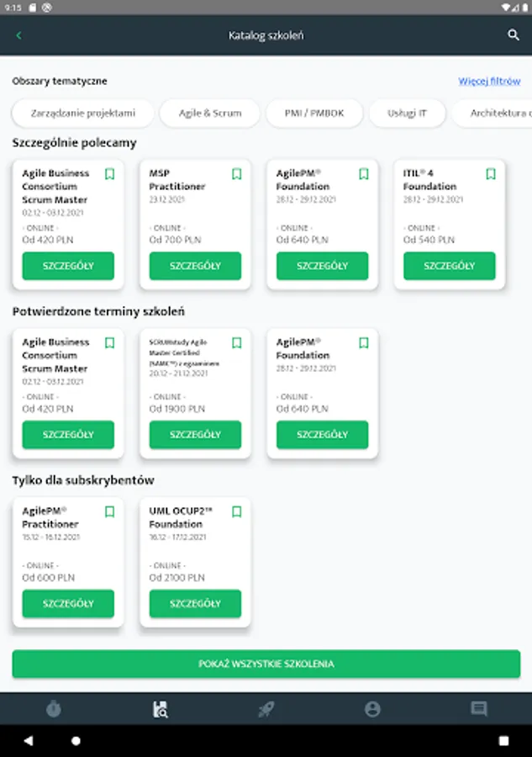532x757 pixels.
Task: Bookmark ITIL 4 Foundation training card
Action: coord(491,174)
